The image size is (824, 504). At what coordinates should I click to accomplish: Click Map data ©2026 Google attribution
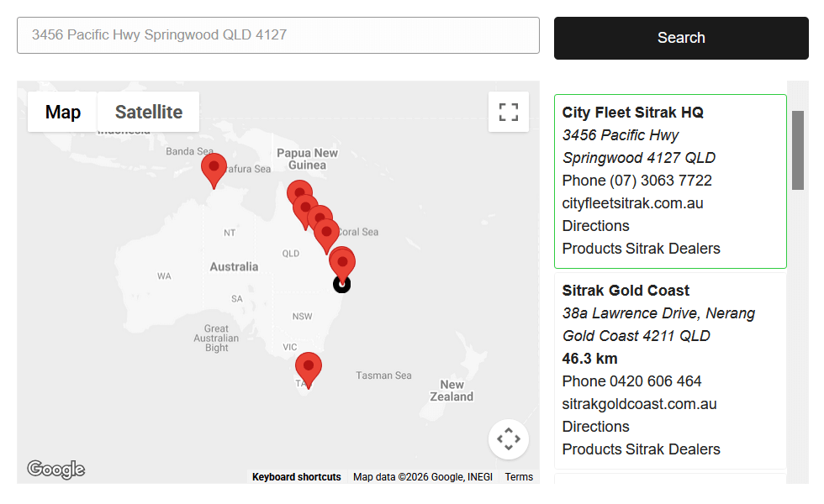click(x=422, y=477)
